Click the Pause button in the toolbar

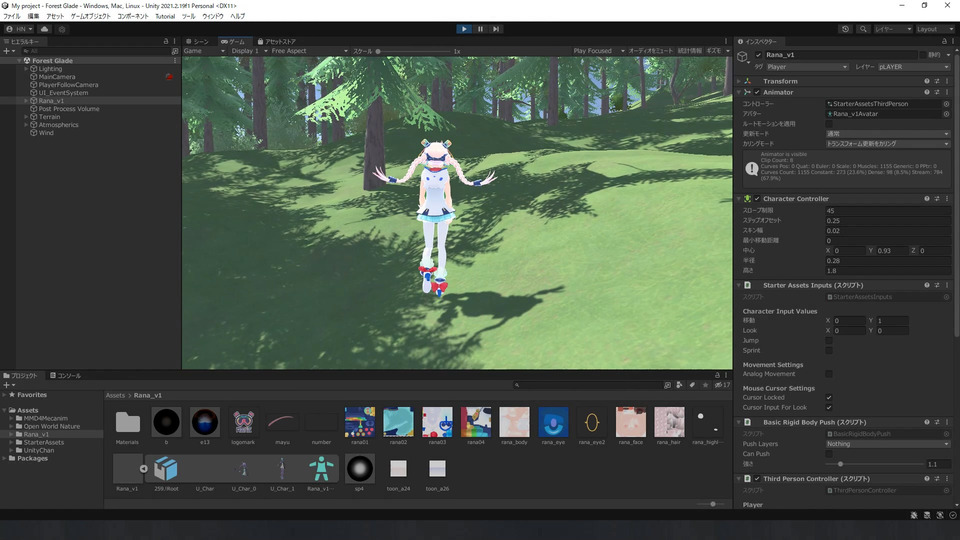pyautogui.click(x=480, y=29)
